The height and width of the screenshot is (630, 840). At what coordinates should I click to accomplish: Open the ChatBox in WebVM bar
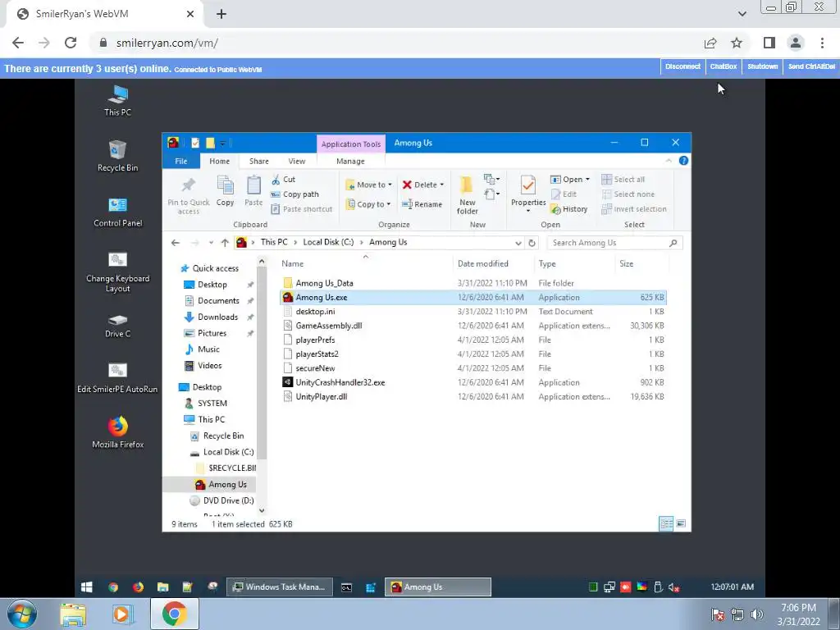pos(724,67)
